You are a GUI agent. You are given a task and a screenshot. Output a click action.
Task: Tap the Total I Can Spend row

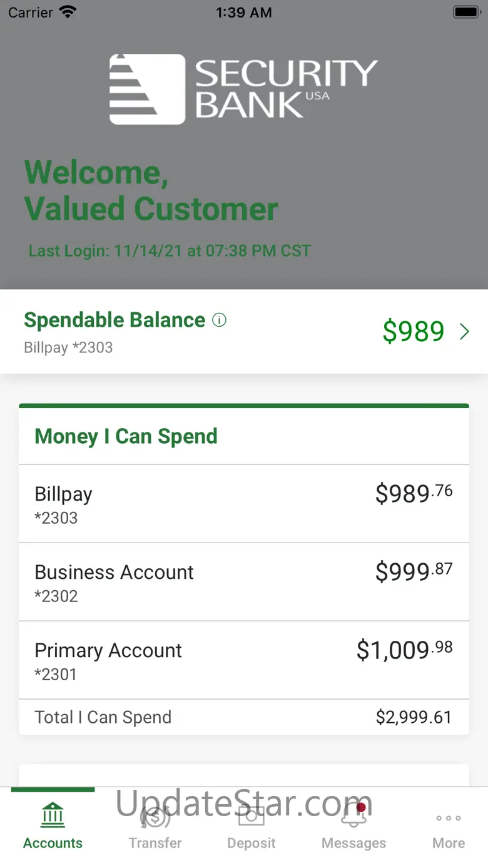point(244,717)
